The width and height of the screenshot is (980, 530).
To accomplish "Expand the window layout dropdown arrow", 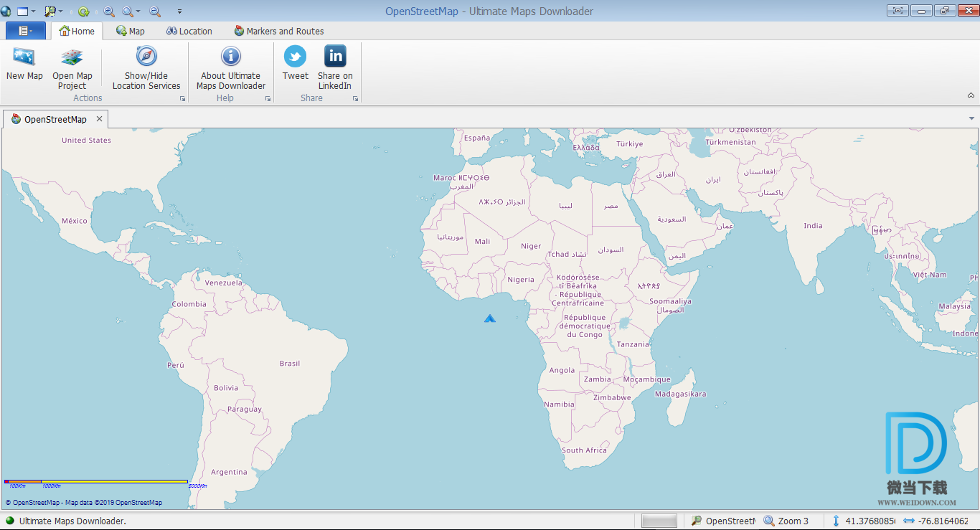I will coord(34,12).
